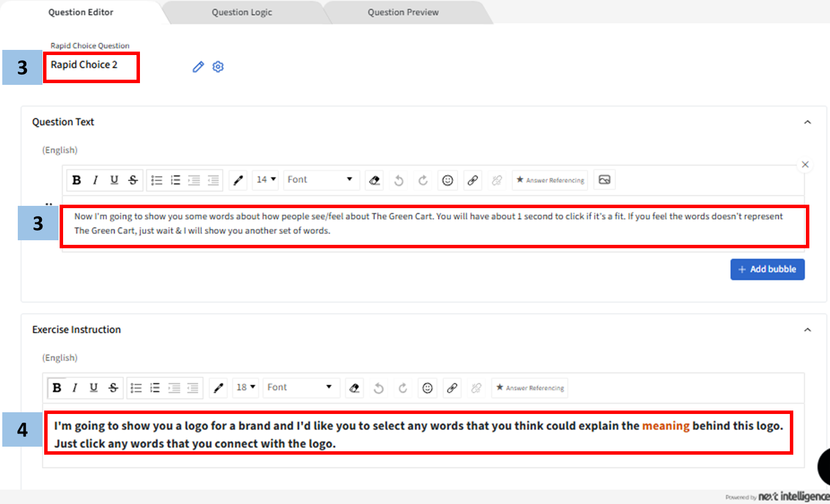This screenshot has width=830, height=504.
Task: Toggle Underline in the Question Text toolbar
Action: point(114,180)
